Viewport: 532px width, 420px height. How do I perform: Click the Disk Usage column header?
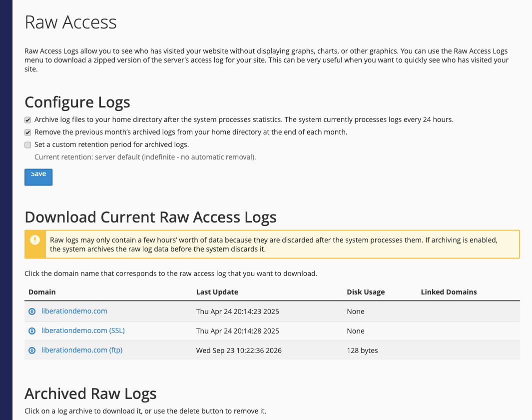[366, 292]
